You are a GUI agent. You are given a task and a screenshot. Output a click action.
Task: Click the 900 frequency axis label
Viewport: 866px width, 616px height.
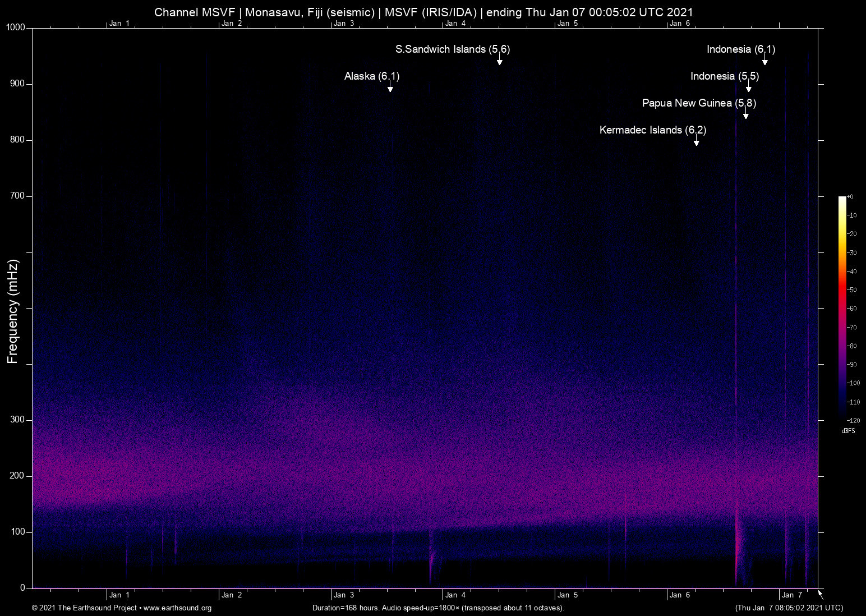(18, 84)
